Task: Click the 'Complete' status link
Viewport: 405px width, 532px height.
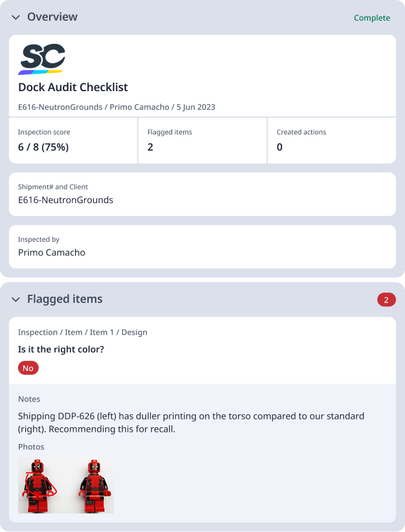Action: pos(372,18)
